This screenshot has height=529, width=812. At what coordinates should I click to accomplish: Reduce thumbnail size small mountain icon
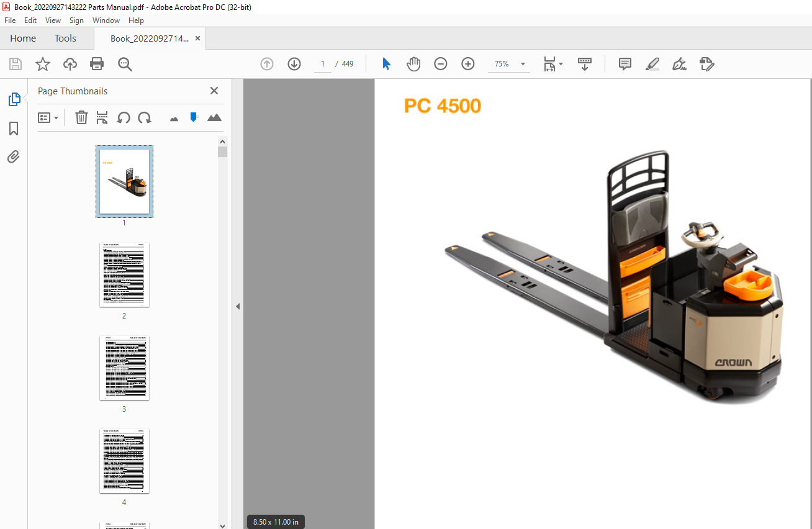[x=174, y=118]
